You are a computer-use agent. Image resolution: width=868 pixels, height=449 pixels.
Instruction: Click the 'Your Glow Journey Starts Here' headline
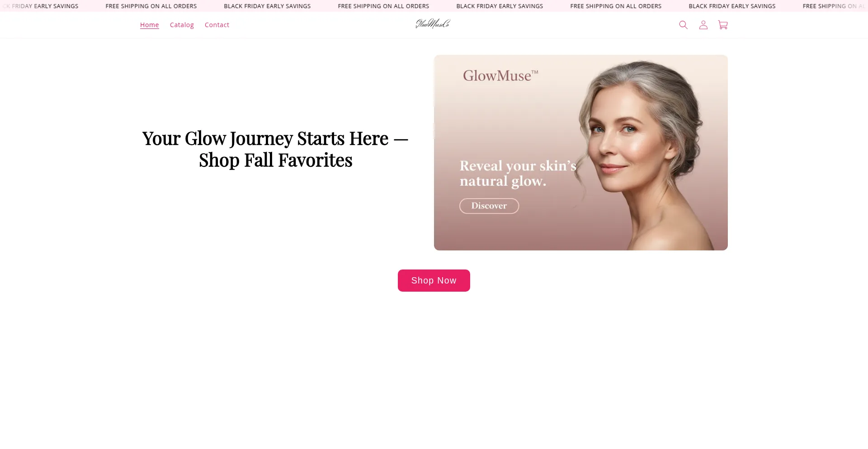click(x=275, y=149)
